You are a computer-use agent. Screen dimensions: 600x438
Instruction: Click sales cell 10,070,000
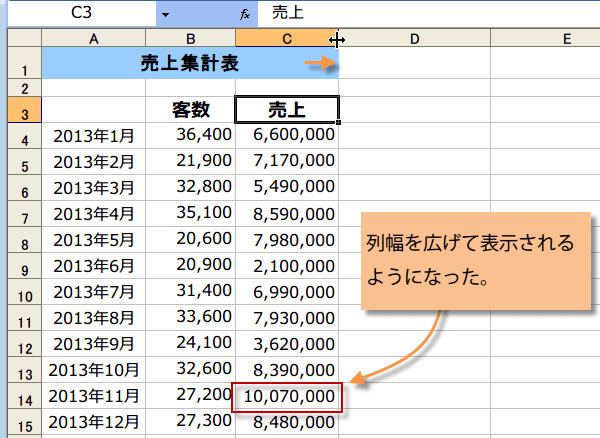[x=287, y=396]
